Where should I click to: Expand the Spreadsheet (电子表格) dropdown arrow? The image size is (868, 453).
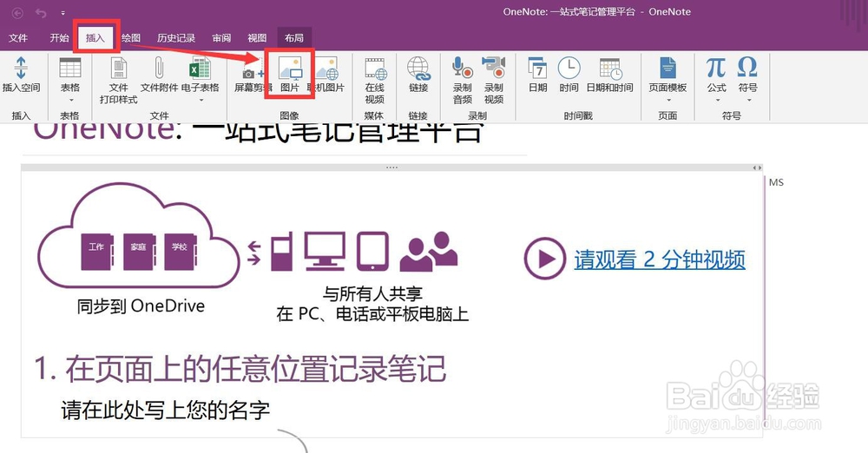(201, 101)
